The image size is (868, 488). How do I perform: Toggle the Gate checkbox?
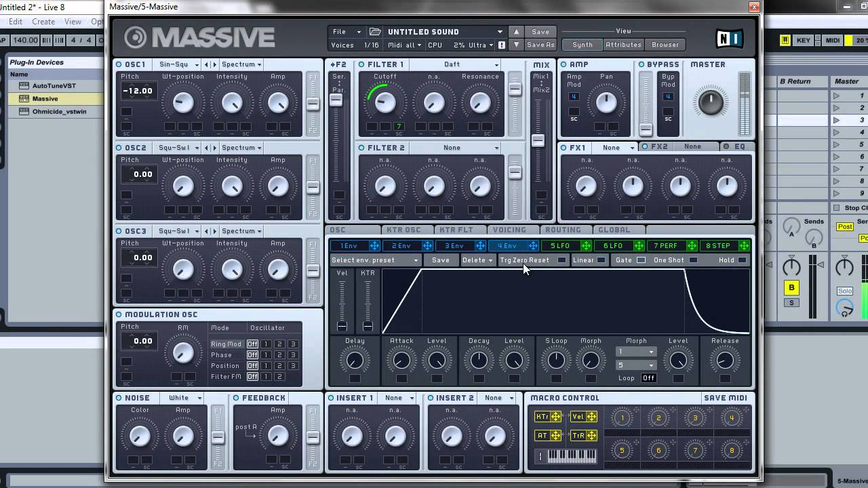pos(641,260)
